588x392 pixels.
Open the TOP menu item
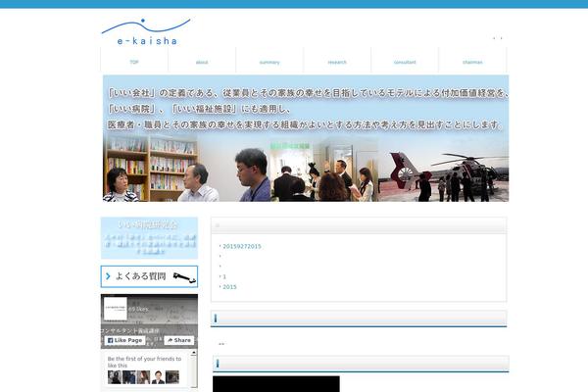[134, 62]
